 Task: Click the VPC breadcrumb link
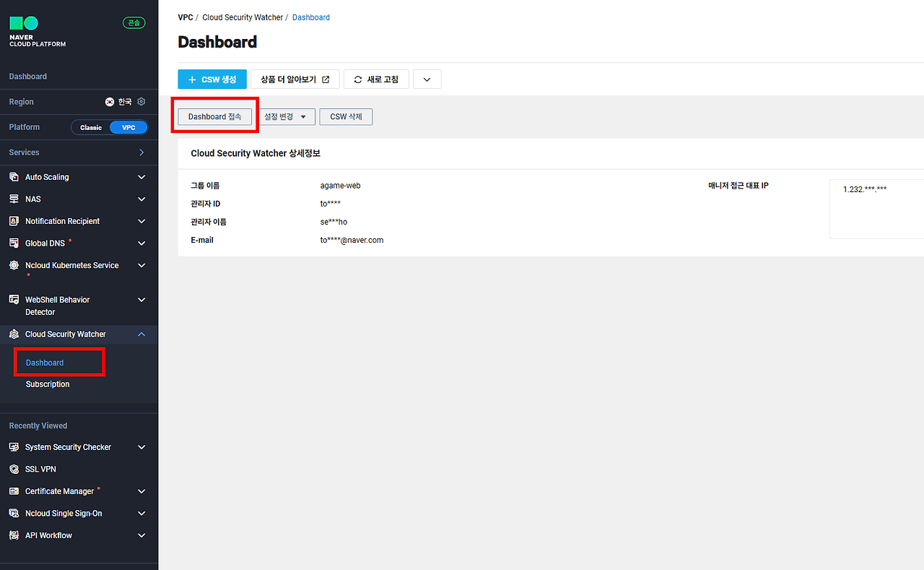(186, 17)
